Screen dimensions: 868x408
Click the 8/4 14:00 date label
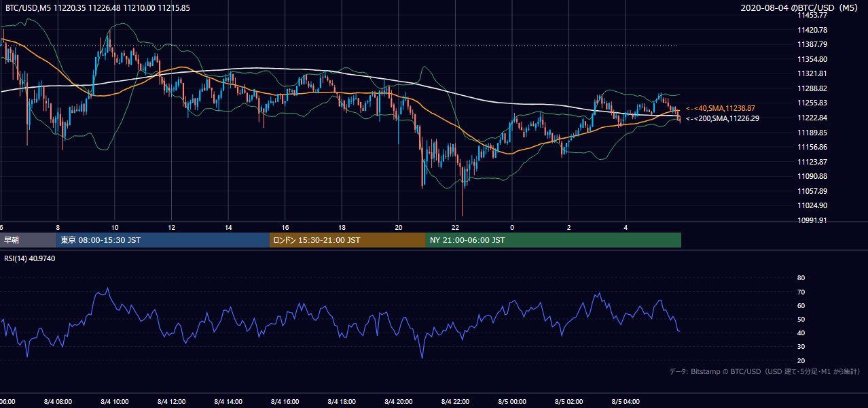[229, 402]
